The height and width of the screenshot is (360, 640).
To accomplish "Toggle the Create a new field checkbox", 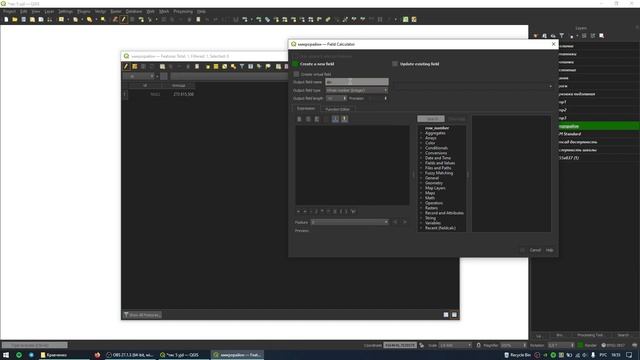I will (296, 64).
